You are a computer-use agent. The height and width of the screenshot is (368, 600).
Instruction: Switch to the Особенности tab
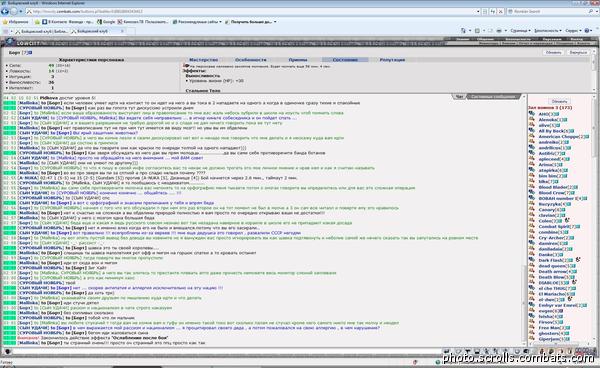coord(251,60)
